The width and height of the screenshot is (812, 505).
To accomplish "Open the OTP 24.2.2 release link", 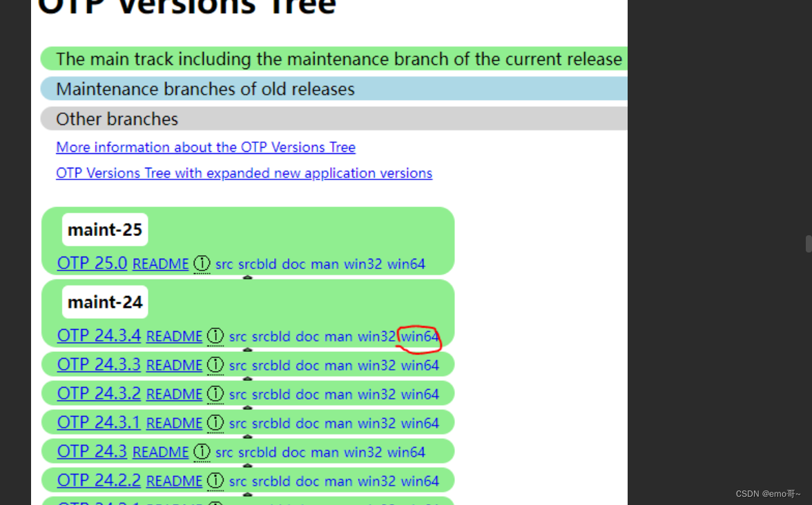I will [99, 481].
